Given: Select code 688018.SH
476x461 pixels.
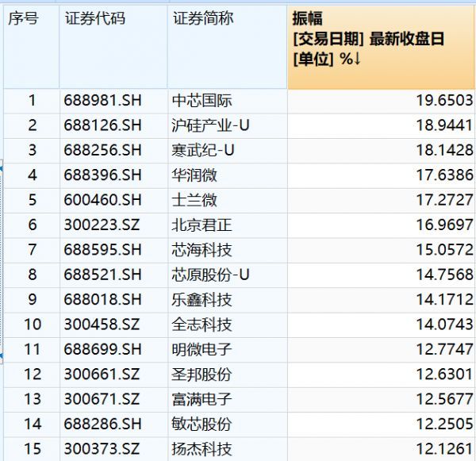Looking at the screenshot, I should click(102, 300).
